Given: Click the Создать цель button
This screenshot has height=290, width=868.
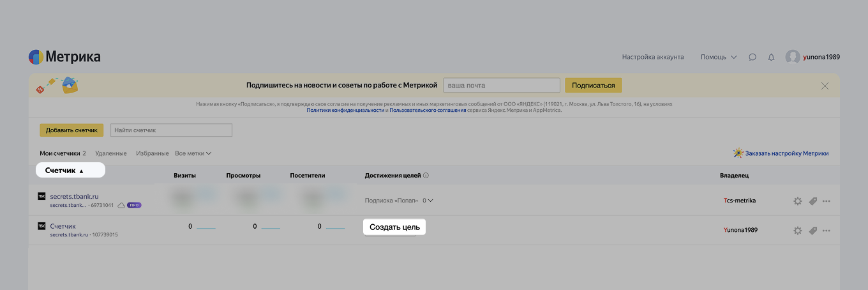Looking at the screenshot, I should 394,227.
